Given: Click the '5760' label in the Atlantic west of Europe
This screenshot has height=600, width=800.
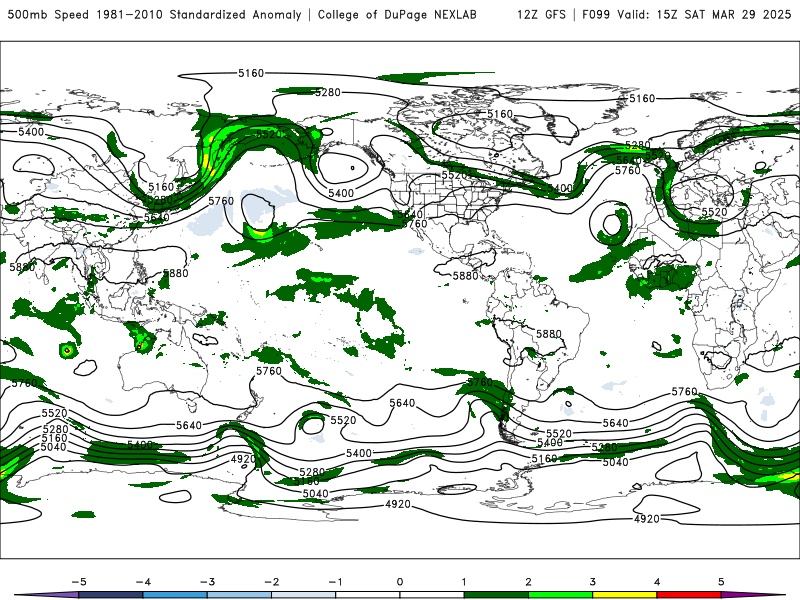Looking at the screenshot, I should pos(628,170).
